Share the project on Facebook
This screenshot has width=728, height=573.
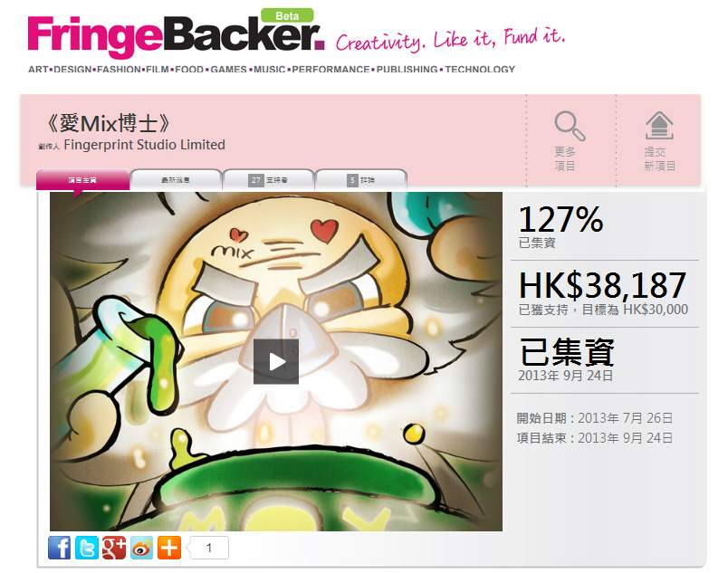pyautogui.click(x=60, y=548)
